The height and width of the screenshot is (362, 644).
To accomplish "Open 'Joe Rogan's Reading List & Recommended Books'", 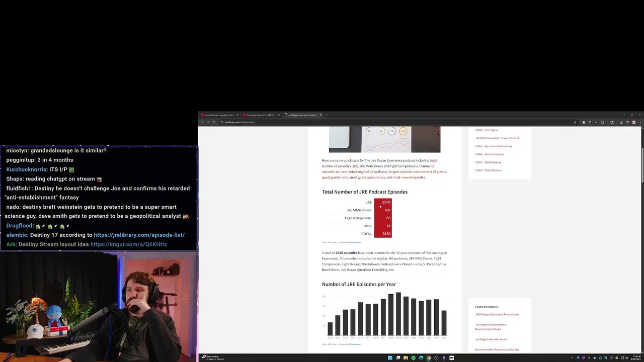I will point(491,327).
